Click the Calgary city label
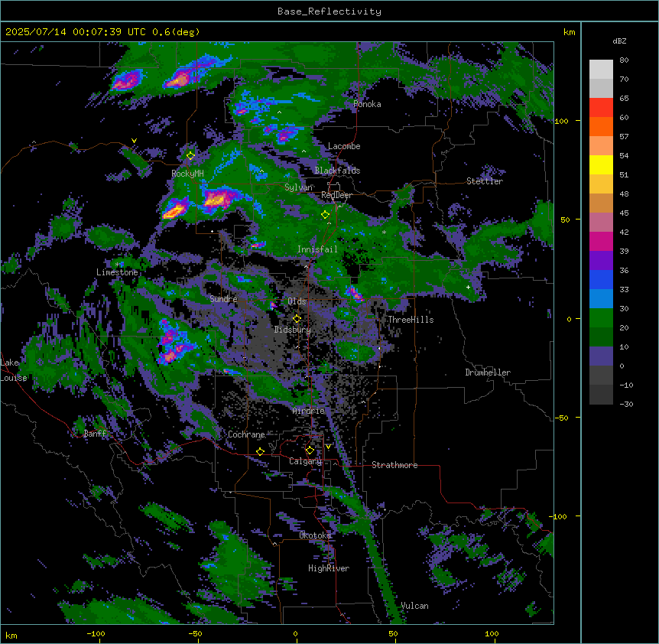Screen dimensions: 659x644 point(305,461)
